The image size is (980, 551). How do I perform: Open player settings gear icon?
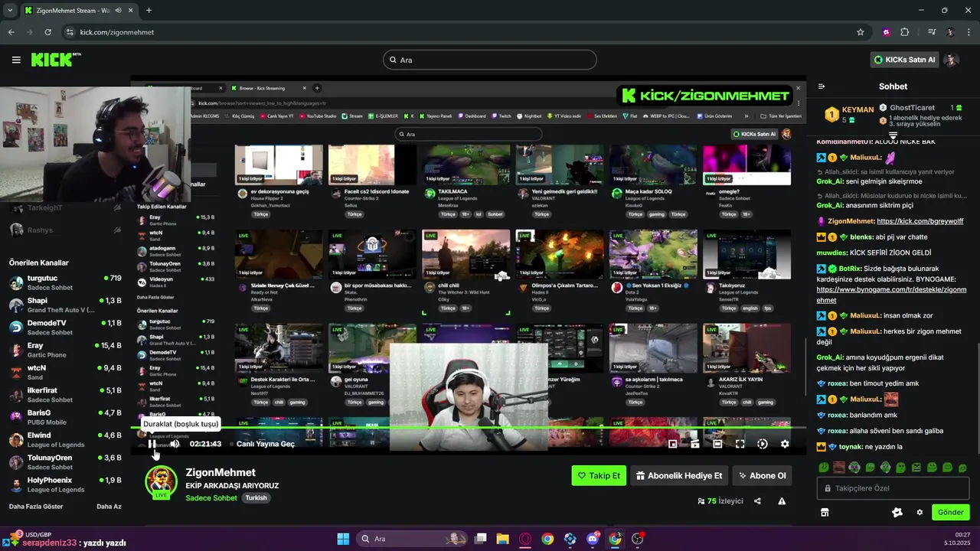coord(785,444)
